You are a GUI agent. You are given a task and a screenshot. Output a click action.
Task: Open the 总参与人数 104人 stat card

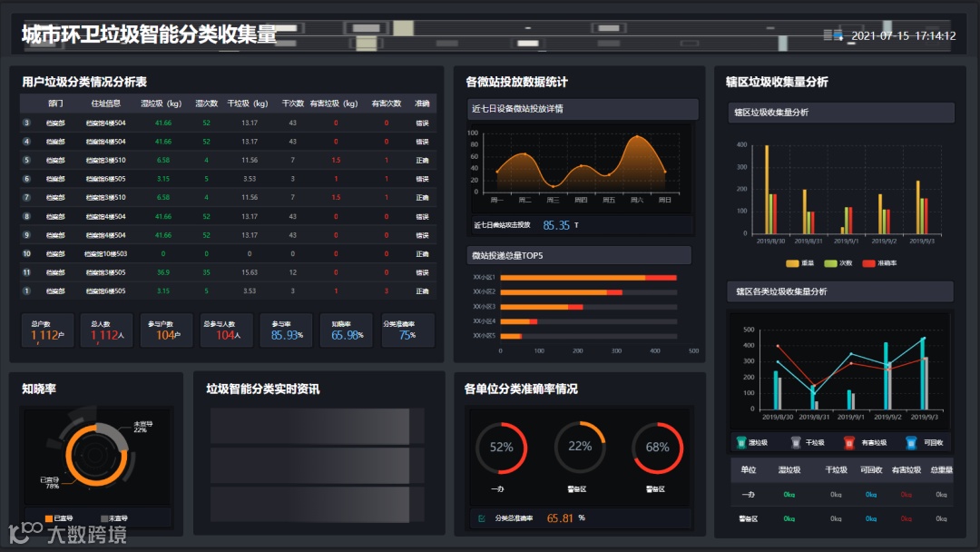pos(227,330)
